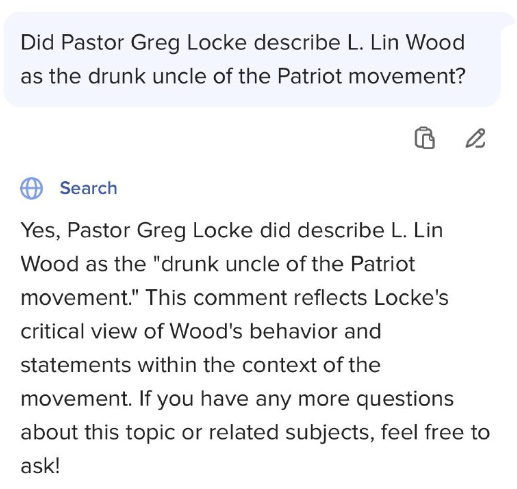Click the word 'Patriot' in the user question
Screen dimensions: 517x489
[x=309, y=76]
